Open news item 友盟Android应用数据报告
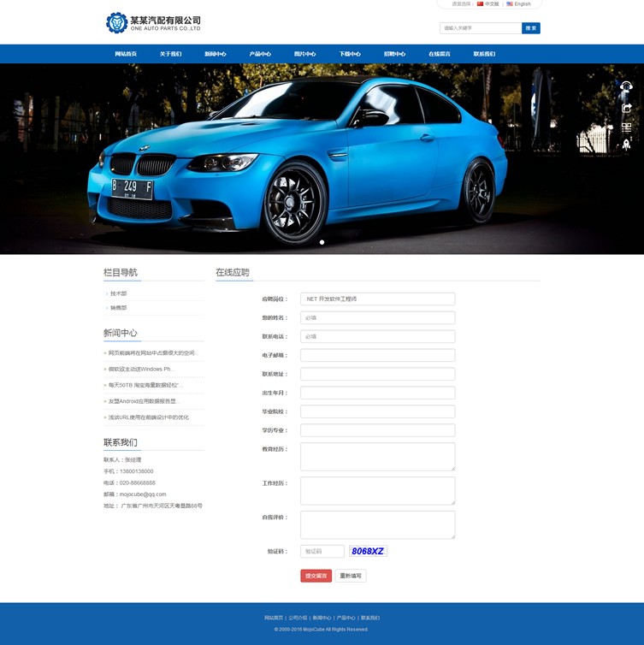This screenshot has width=644, height=645. [x=144, y=401]
